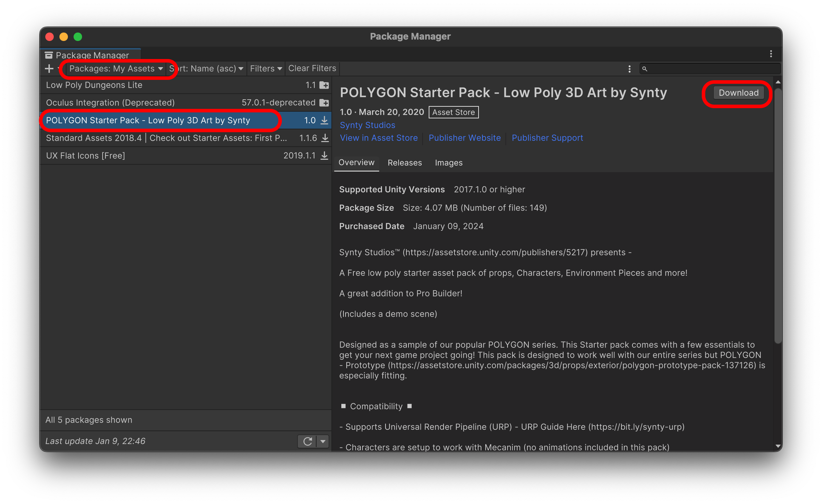Click the details panel vertical scrollbar
Screen dimensions: 822x504
(x=777, y=216)
